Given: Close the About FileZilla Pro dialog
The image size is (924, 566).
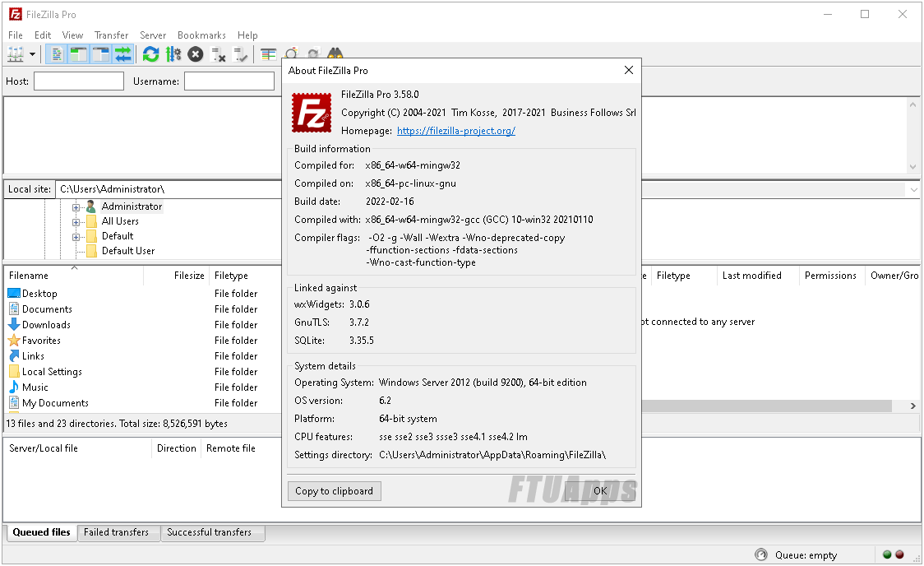Looking at the screenshot, I should pos(629,70).
